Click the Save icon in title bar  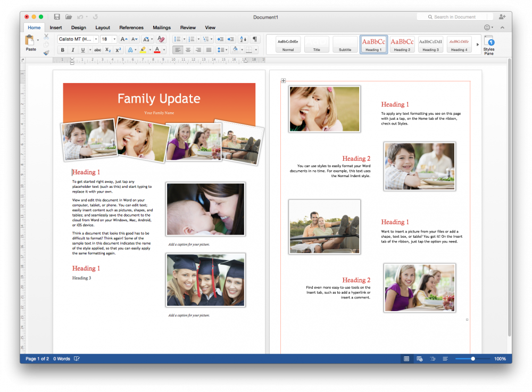coord(57,17)
